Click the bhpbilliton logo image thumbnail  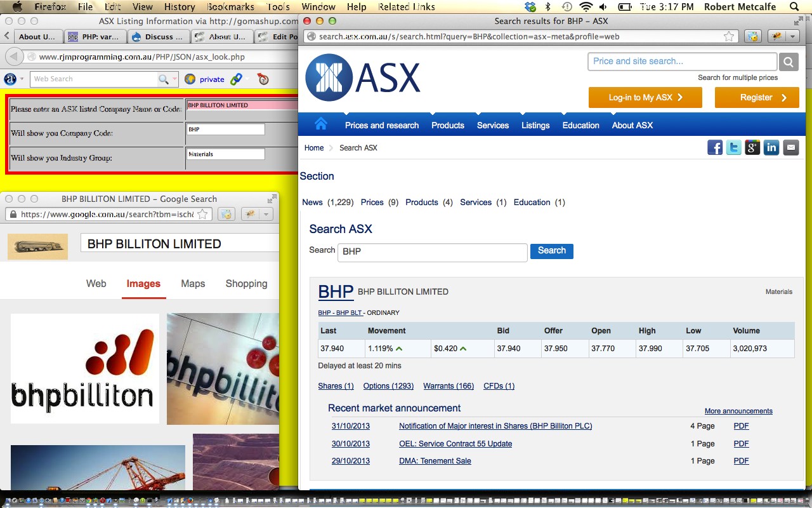pos(85,368)
